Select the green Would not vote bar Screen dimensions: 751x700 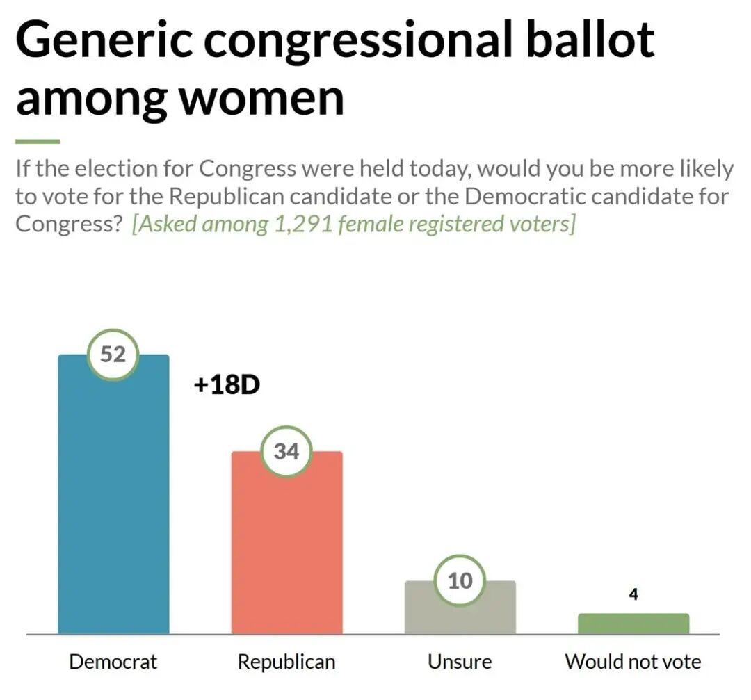(633, 624)
